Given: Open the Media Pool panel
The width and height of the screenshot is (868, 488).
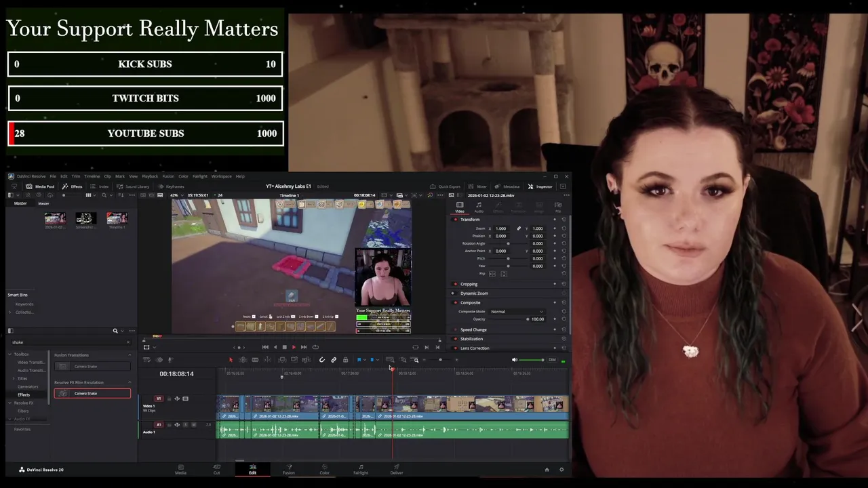Looking at the screenshot, I should [x=40, y=186].
